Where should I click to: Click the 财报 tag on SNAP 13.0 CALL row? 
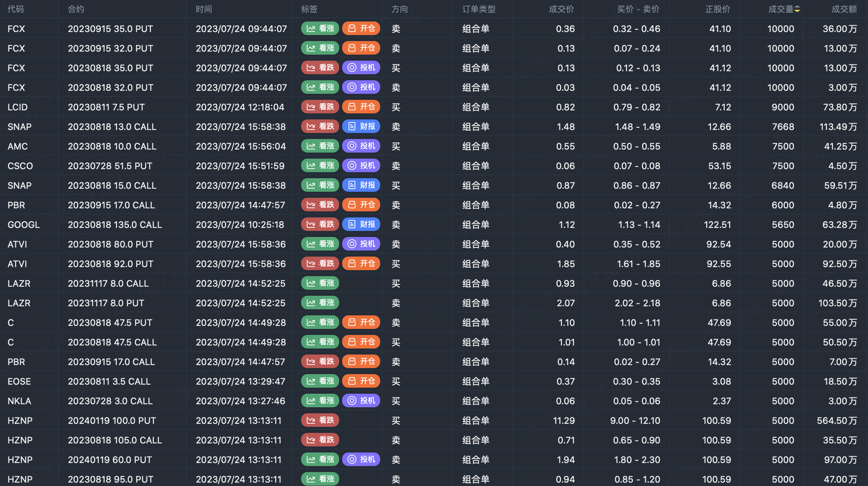tap(361, 127)
